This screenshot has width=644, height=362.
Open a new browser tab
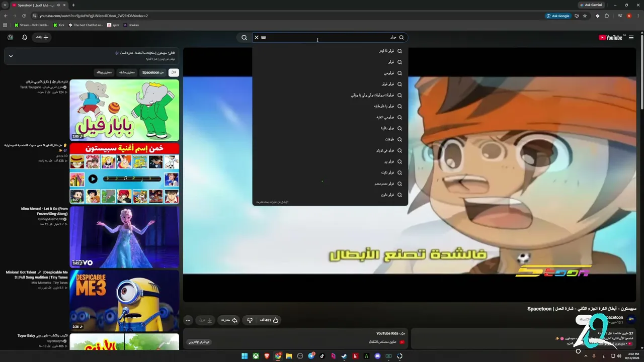73,5
